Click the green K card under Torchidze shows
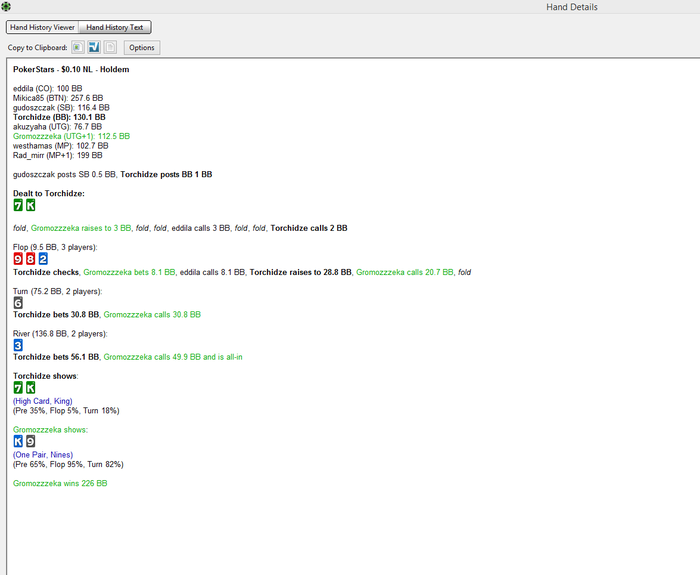This screenshot has width=700, height=575. (x=30, y=388)
